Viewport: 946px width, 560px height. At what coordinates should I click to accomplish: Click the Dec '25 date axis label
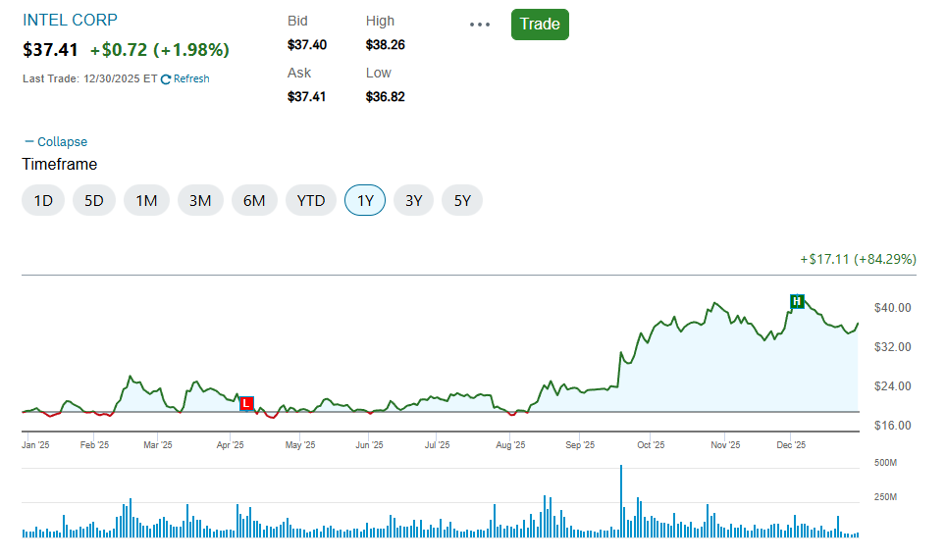point(791,445)
